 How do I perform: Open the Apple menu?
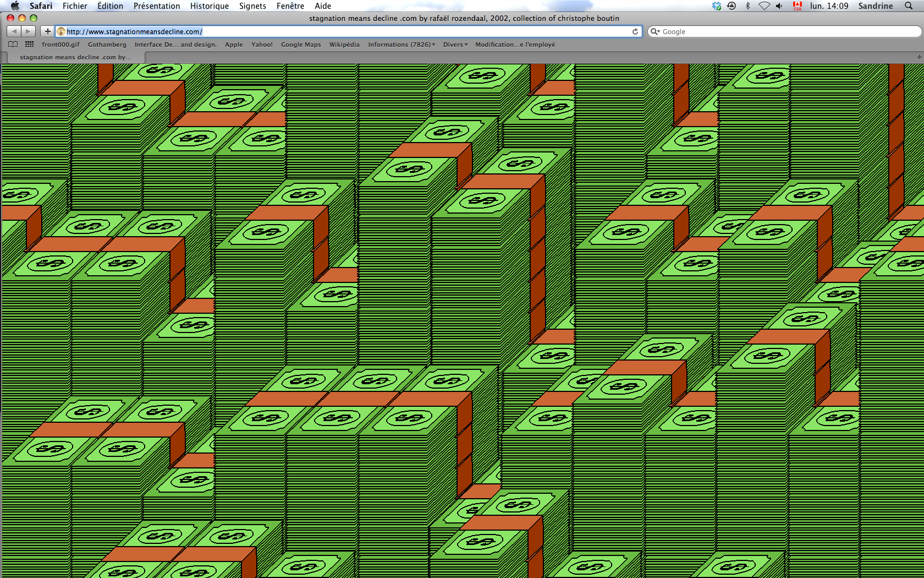coord(15,6)
